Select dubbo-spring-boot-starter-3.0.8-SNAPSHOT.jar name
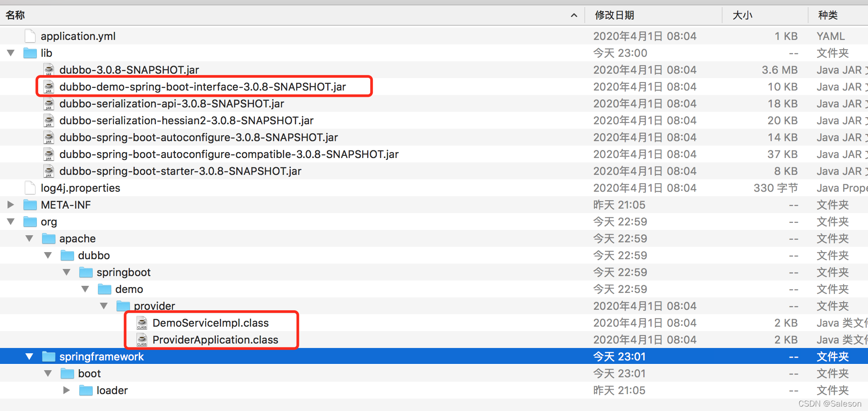 pyautogui.click(x=180, y=171)
